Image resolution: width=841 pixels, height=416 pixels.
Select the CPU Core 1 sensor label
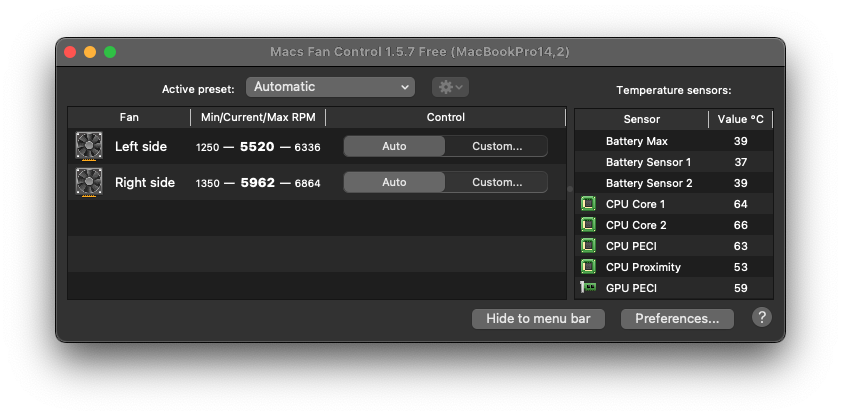[x=635, y=204]
